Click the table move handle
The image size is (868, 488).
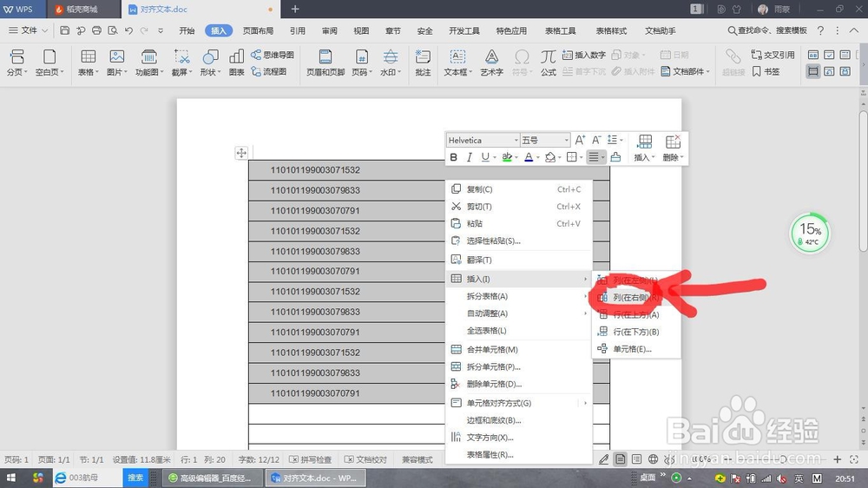pyautogui.click(x=241, y=153)
